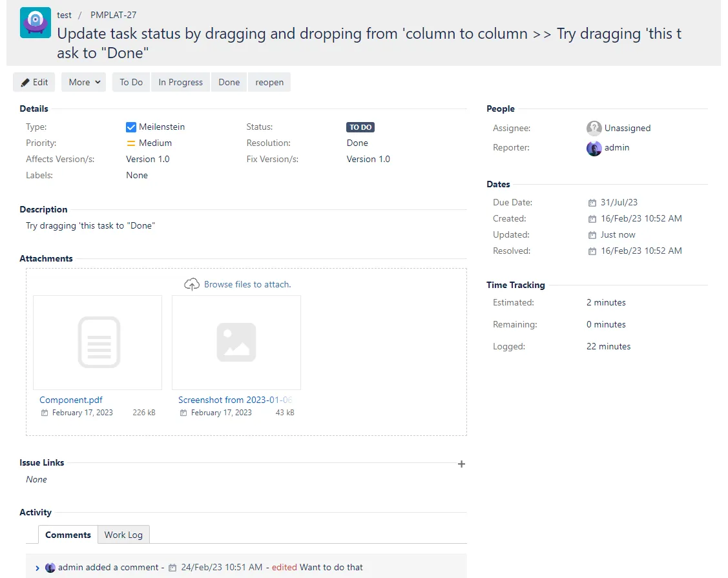The width and height of the screenshot is (728, 578).
Task: Click the Affects Version 'Version 1.0'
Action: (x=148, y=160)
